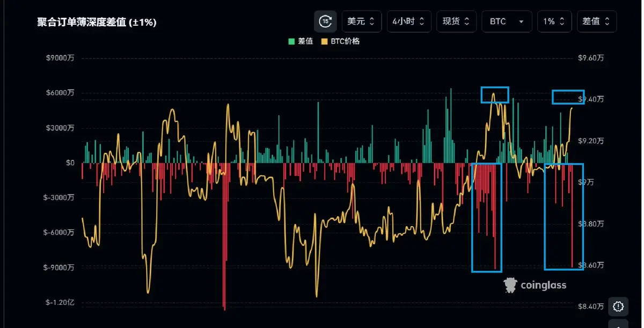Viewport: 644px width, 328px height.
Task: Click the deepest red bar near $-1.20亿
Action: [x=224, y=237]
